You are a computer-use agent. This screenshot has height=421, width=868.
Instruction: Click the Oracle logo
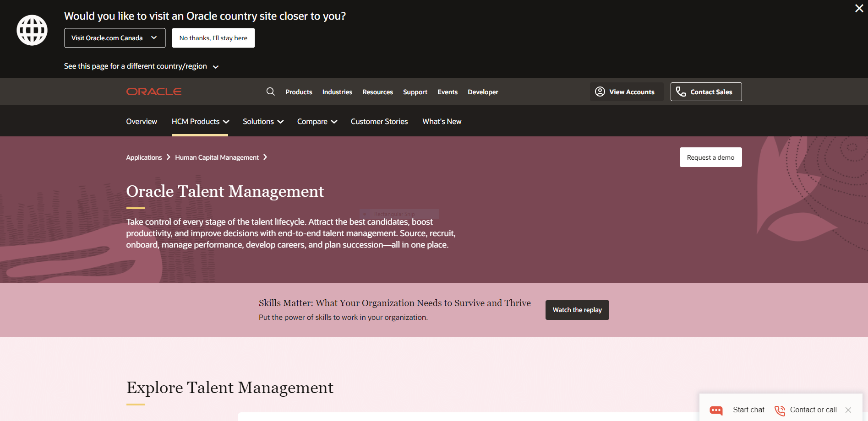(x=154, y=92)
